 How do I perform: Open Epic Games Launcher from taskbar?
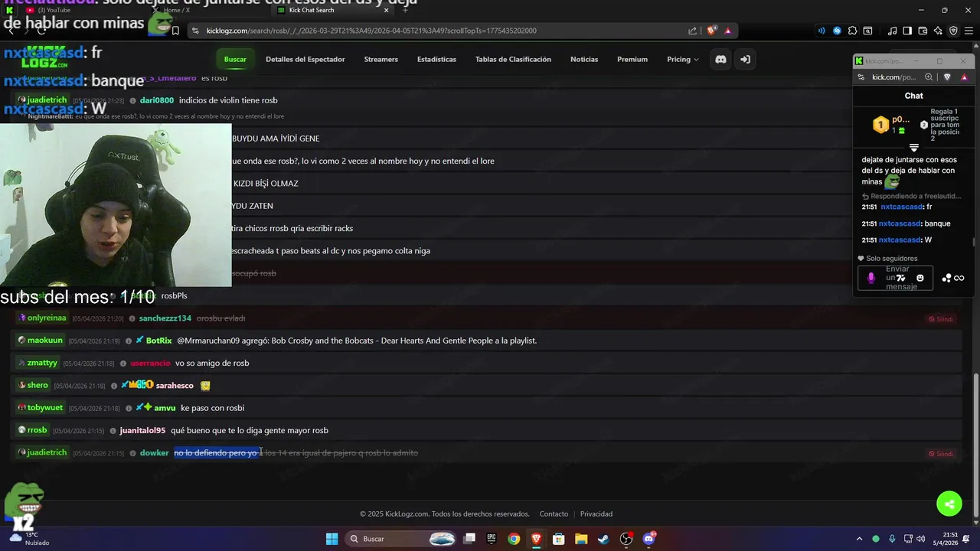click(492, 539)
